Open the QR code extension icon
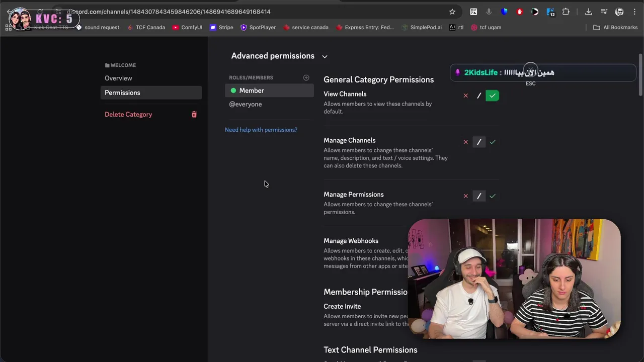The image size is (644, 362). pos(473,12)
